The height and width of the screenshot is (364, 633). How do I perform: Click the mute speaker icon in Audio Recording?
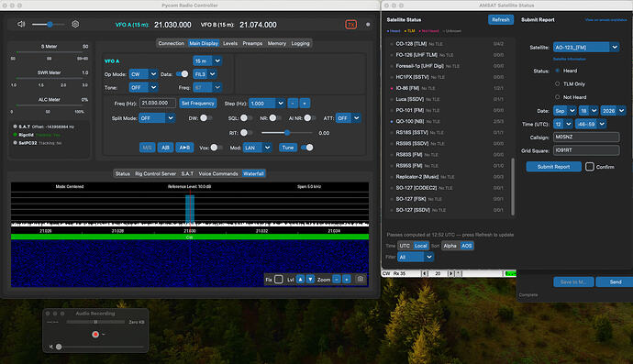(50, 347)
